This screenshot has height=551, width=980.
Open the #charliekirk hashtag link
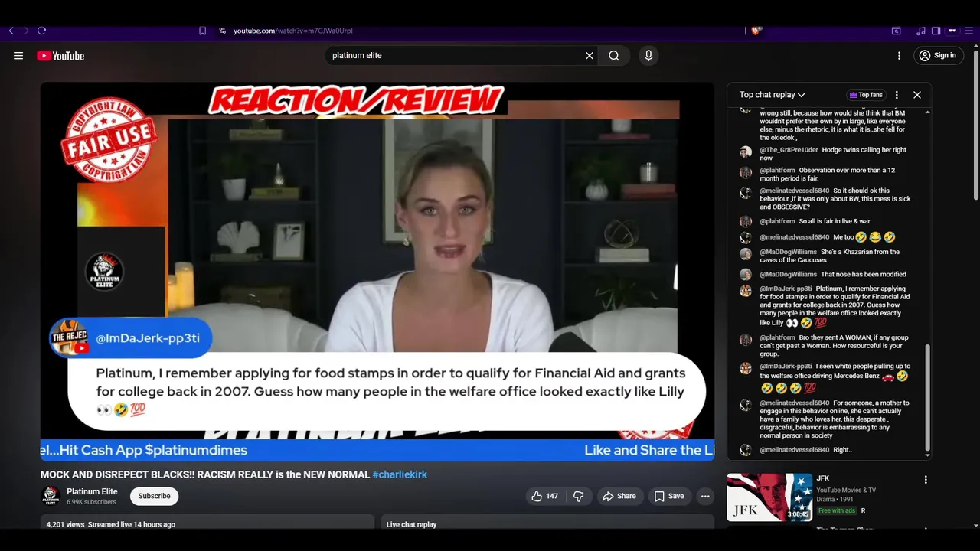[400, 474]
